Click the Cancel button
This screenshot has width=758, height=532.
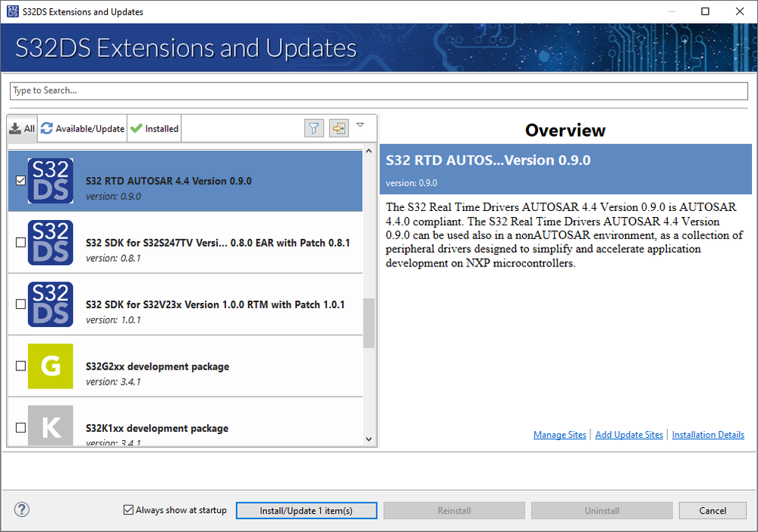712,511
